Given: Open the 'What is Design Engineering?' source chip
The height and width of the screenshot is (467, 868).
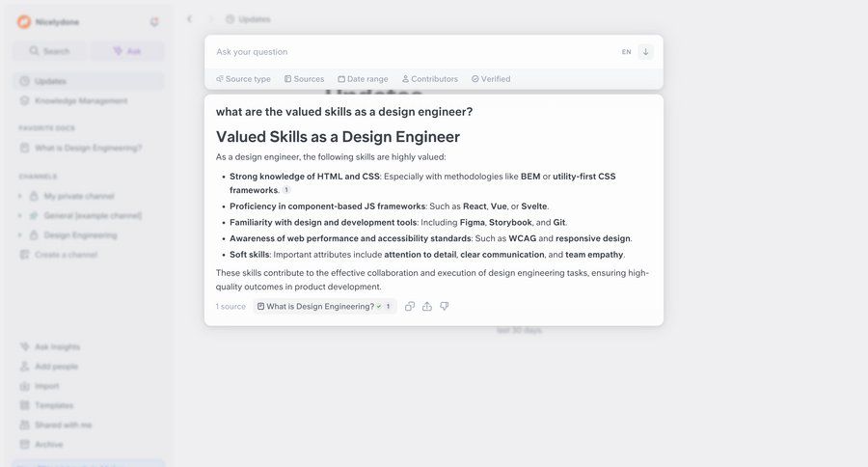Looking at the screenshot, I should click(324, 307).
